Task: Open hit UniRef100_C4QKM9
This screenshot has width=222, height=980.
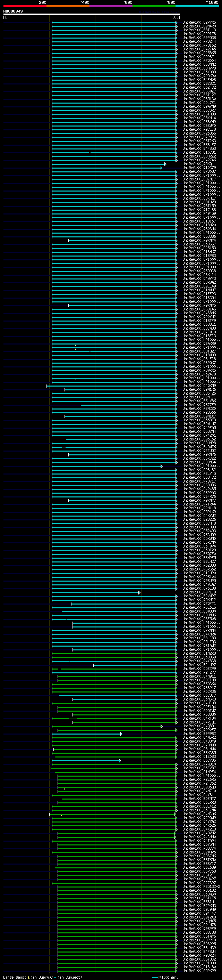Action: coord(199,386)
